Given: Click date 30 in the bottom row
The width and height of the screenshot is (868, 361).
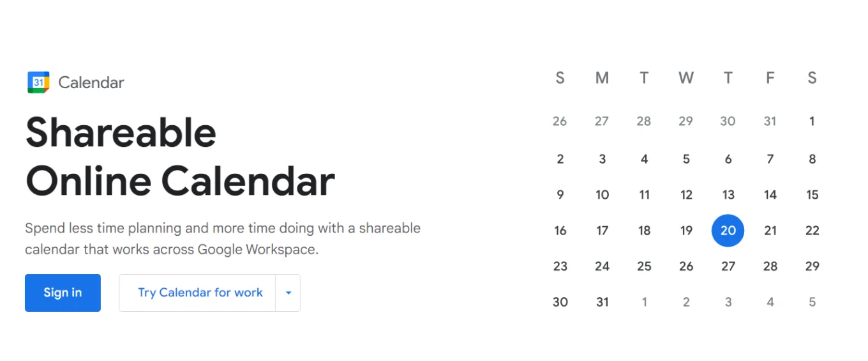Looking at the screenshot, I should pyautogui.click(x=560, y=302).
